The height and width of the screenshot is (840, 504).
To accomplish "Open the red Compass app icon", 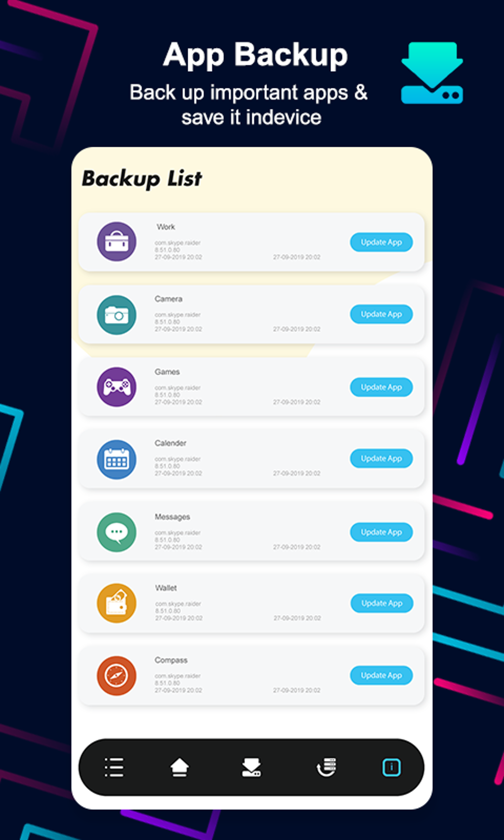I will (x=117, y=675).
